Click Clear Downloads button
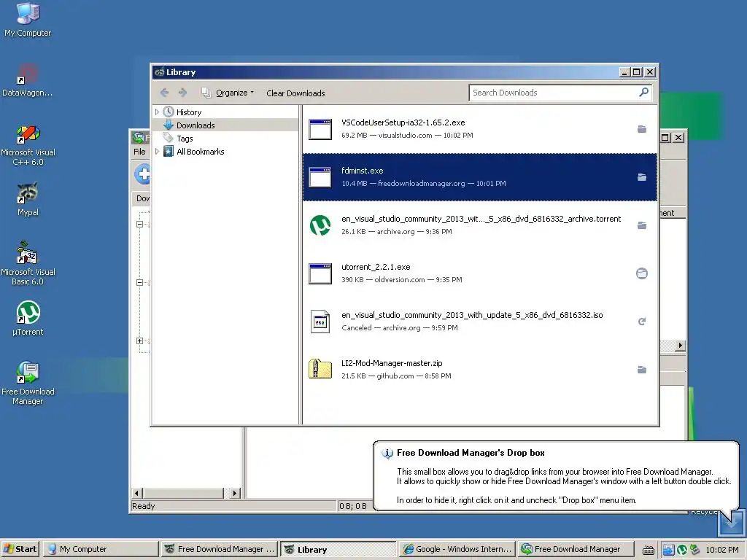This screenshot has width=747, height=560. click(x=295, y=93)
